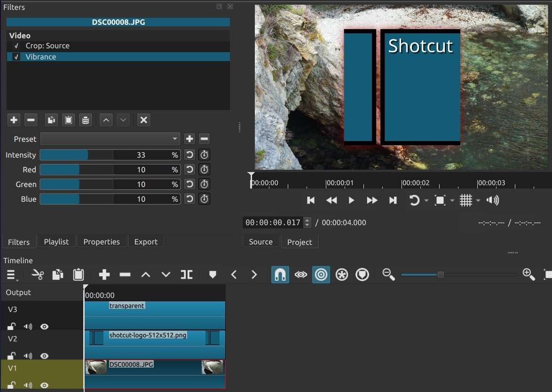Split the clip at the playhead
This screenshot has width=552, height=392.
click(187, 274)
